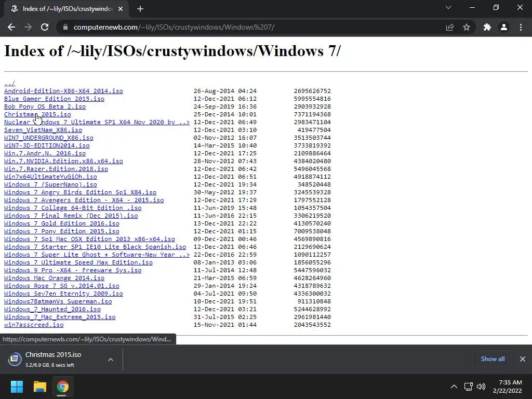Download Win.7.Andr.N._2016.iso
Image resolution: width=532 pixels, height=399 pixels.
coord(45,153)
